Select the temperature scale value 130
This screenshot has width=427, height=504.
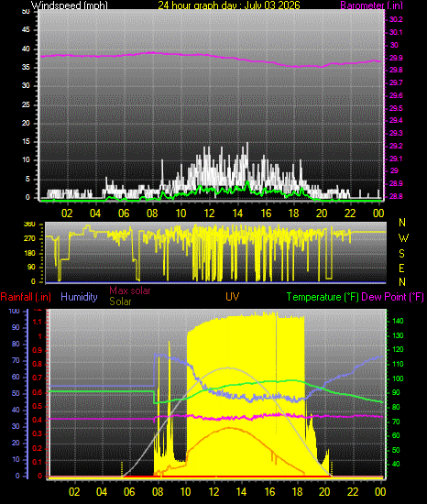[x=398, y=335]
